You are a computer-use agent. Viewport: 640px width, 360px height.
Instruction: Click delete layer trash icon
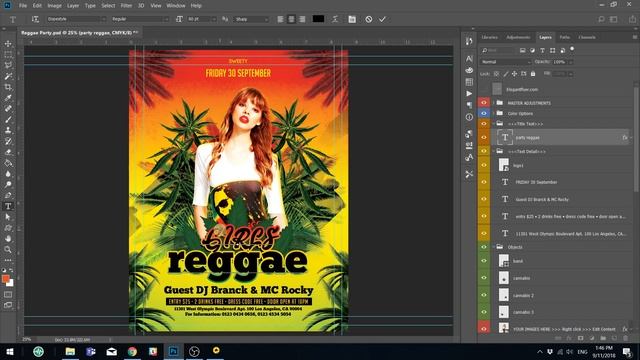[625, 338]
